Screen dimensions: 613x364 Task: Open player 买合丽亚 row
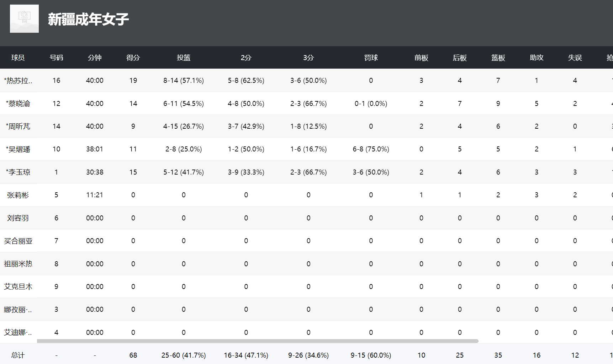(x=18, y=241)
